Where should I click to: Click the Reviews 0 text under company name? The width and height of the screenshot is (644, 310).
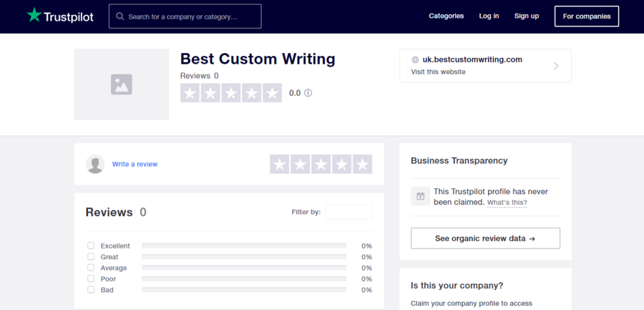point(199,76)
